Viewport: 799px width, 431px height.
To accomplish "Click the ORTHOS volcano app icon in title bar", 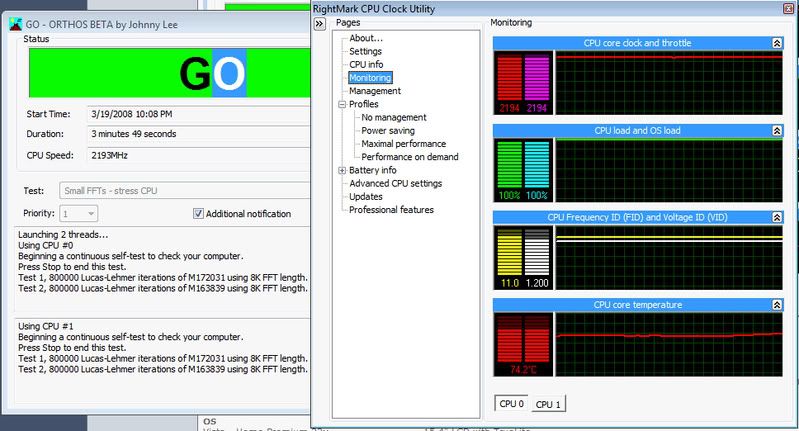I will (15, 24).
